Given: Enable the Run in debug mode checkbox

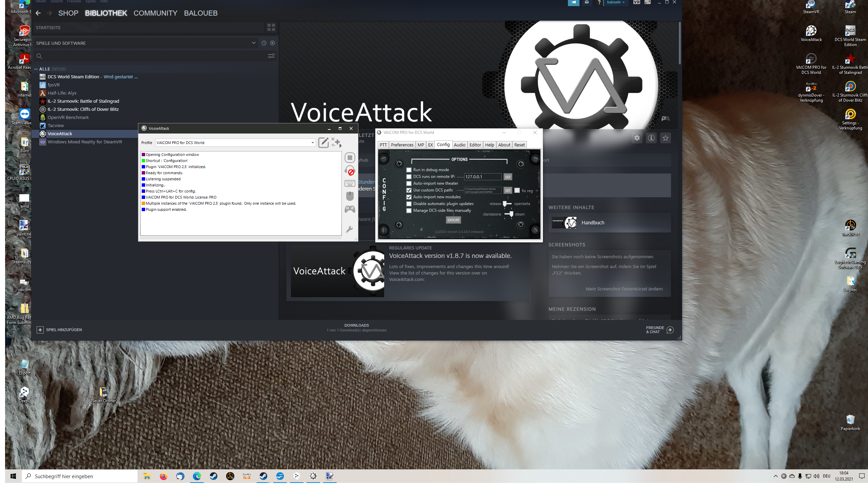Looking at the screenshot, I should coord(409,170).
